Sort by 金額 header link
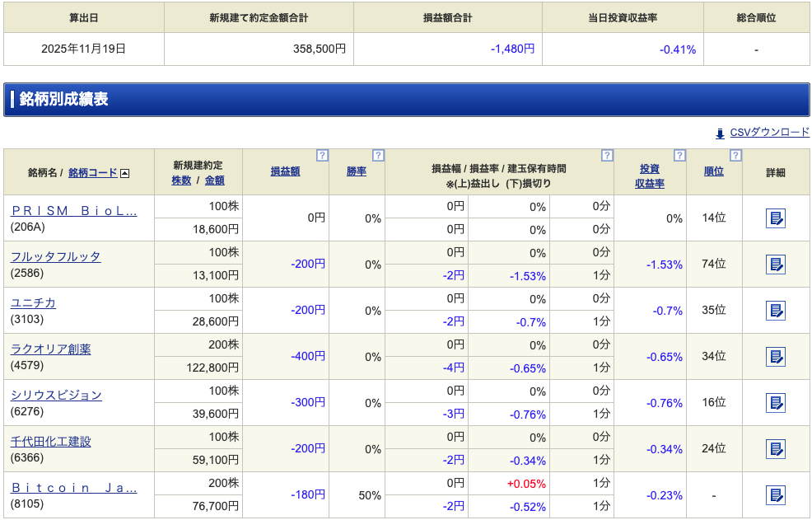Image resolution: width=812 pixels, height=520 pixels. click(214, 180)
